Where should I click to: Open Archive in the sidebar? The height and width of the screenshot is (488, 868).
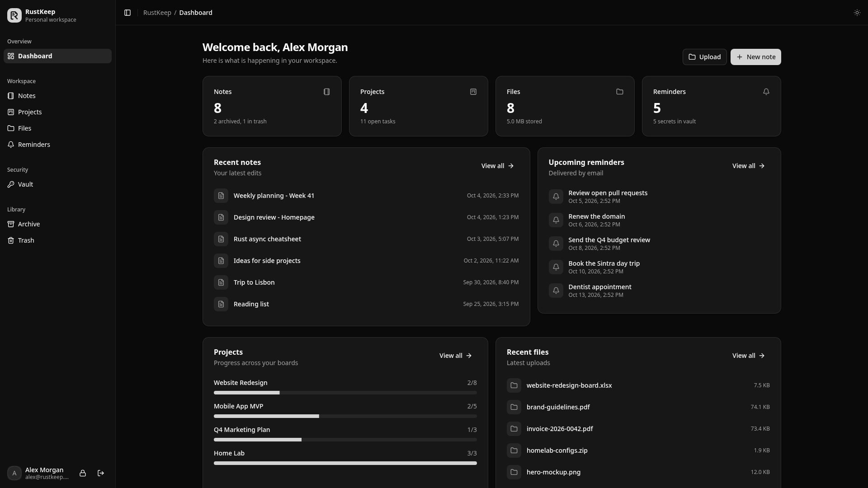coord(57,224)
